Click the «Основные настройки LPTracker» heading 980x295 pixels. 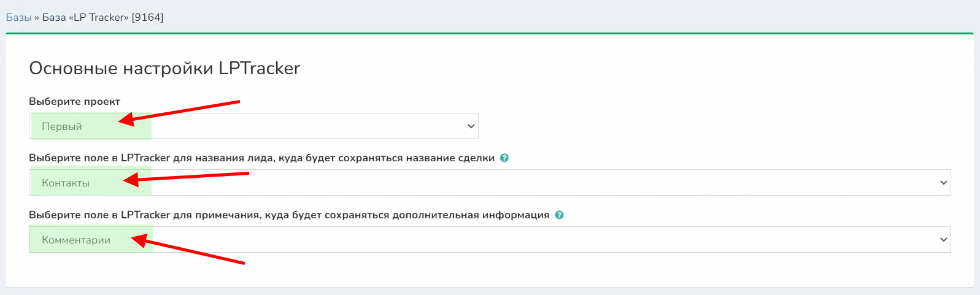(x=164, y=68)
